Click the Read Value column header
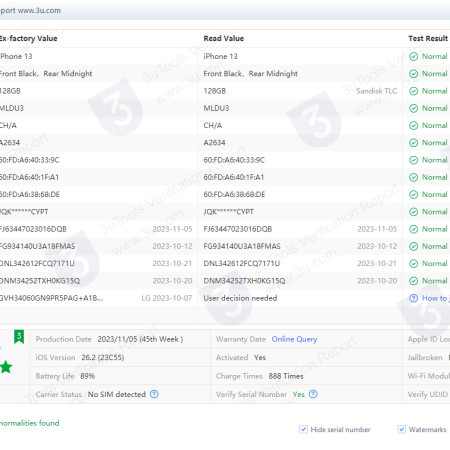Image resolution: width=450 pixels, height=450 pixels. pos(224,38)
